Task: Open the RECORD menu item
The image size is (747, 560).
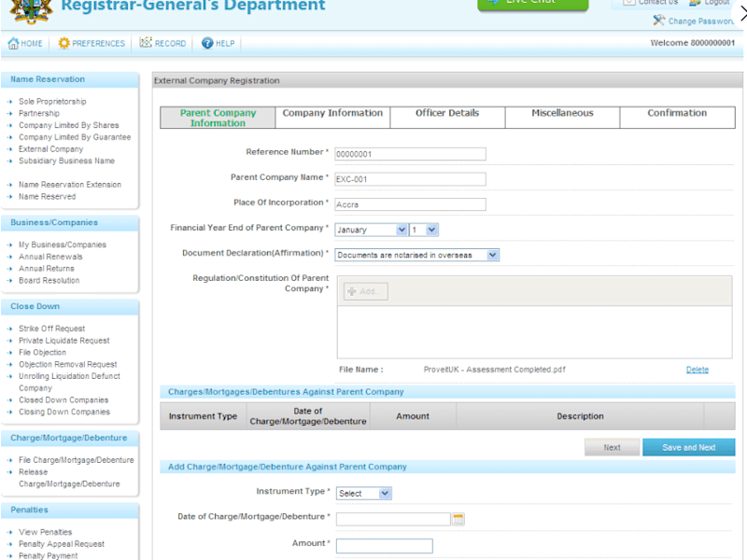Action: [x=162, y=43]
